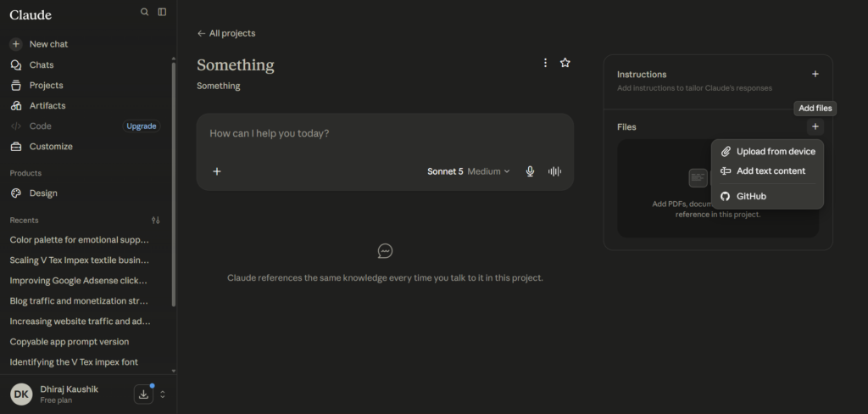868x414 pixels.
Task: Go back to All projects
Action: 226,33
